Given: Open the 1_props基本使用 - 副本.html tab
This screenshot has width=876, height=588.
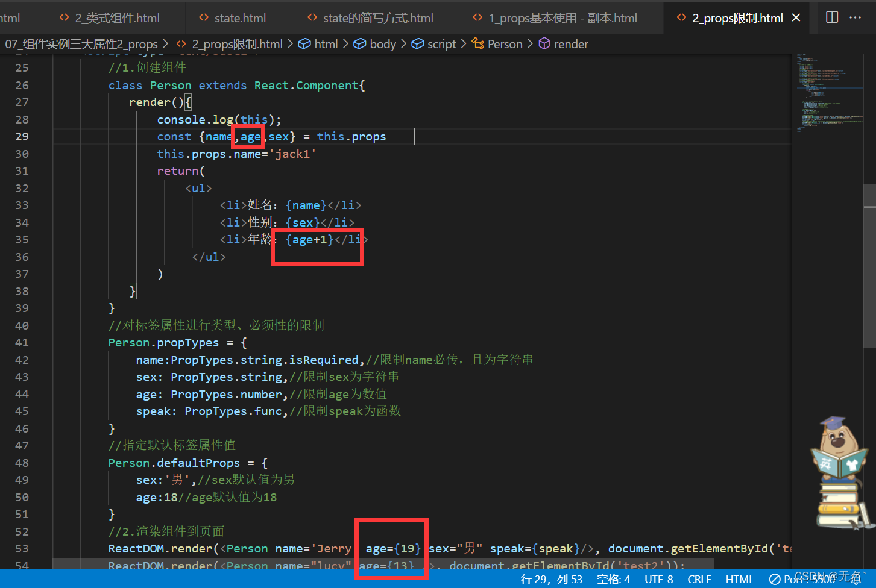Looking at the screenshot, I should (x=561, y=18).
